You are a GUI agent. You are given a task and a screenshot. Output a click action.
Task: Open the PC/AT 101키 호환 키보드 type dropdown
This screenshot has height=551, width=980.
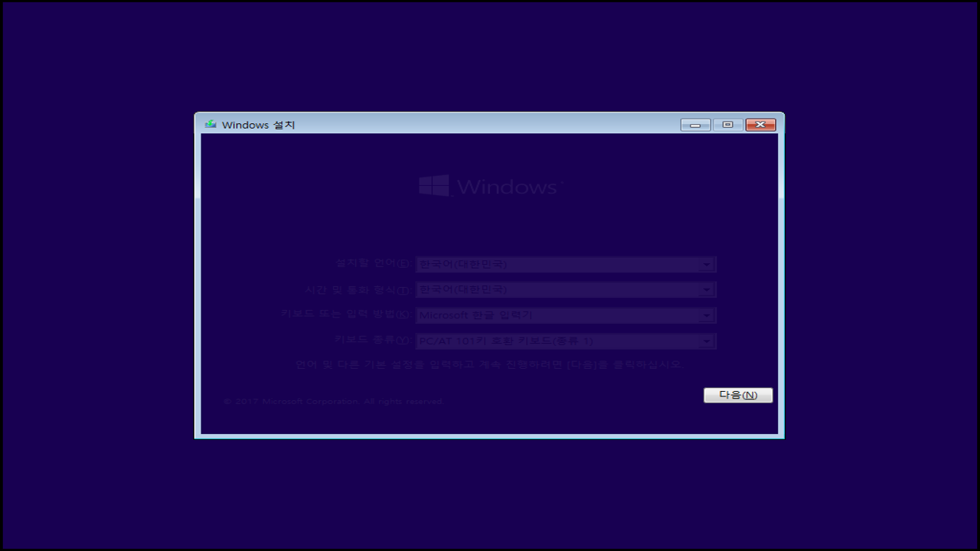point(566,341)
